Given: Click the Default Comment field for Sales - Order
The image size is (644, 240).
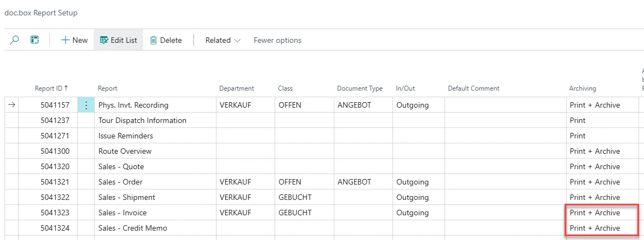Looking at the screenshot, I should click(x=504, y=182).
